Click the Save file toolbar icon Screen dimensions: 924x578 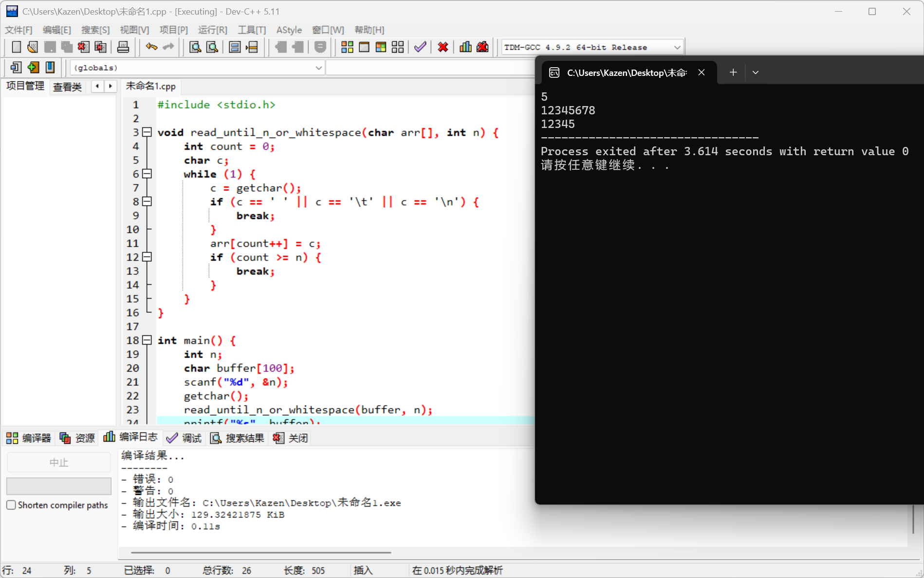point(50,47)
